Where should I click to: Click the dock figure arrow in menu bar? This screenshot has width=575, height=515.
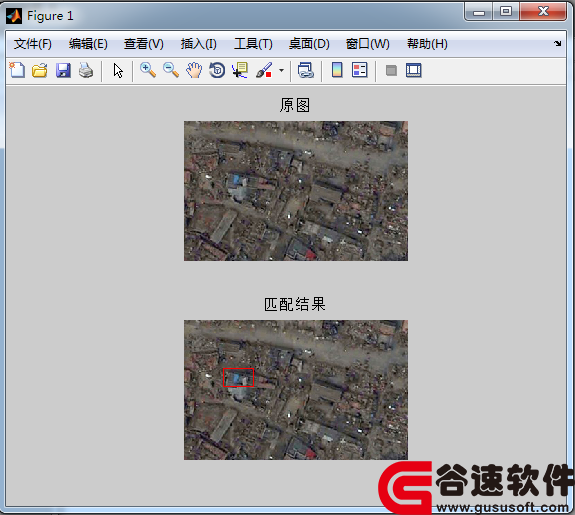pos(557,43)
